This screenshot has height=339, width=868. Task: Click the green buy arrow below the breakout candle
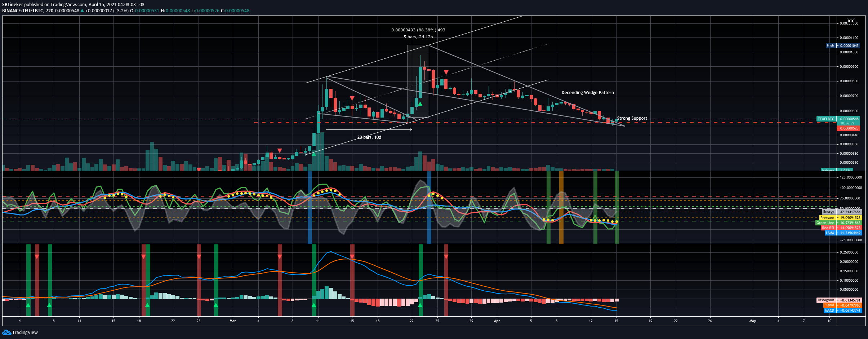[420, 104]
